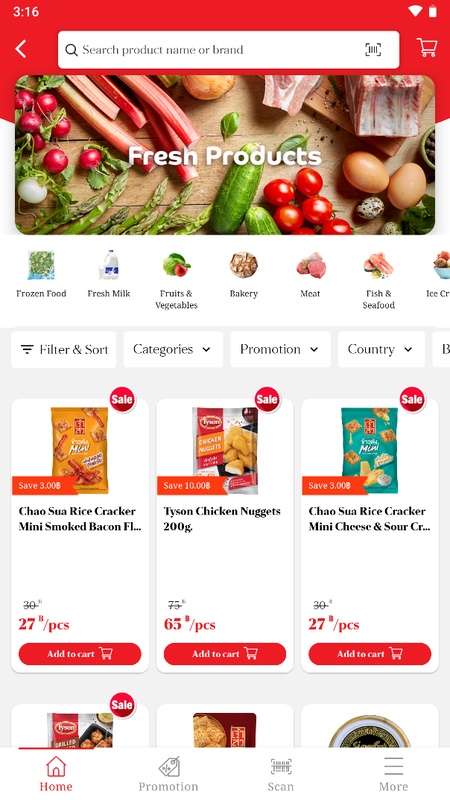
Task: Open the More menu tab
Action: (x=393, y=774)
